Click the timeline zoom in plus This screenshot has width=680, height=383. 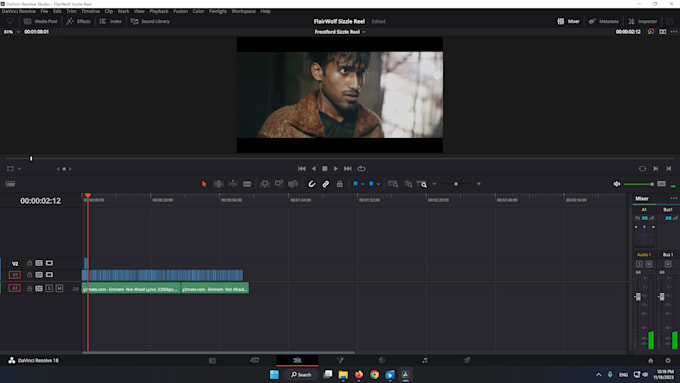click(x=479, y=184)
